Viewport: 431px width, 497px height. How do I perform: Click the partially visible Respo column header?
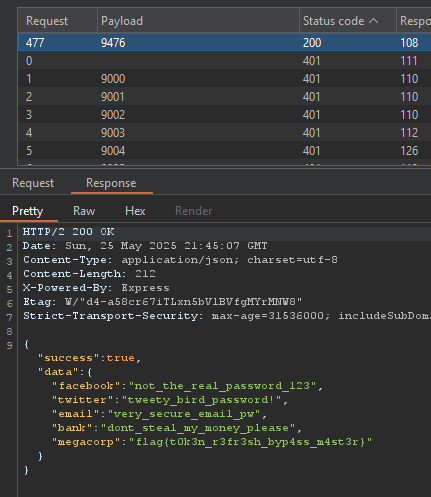tap(415, 21)
